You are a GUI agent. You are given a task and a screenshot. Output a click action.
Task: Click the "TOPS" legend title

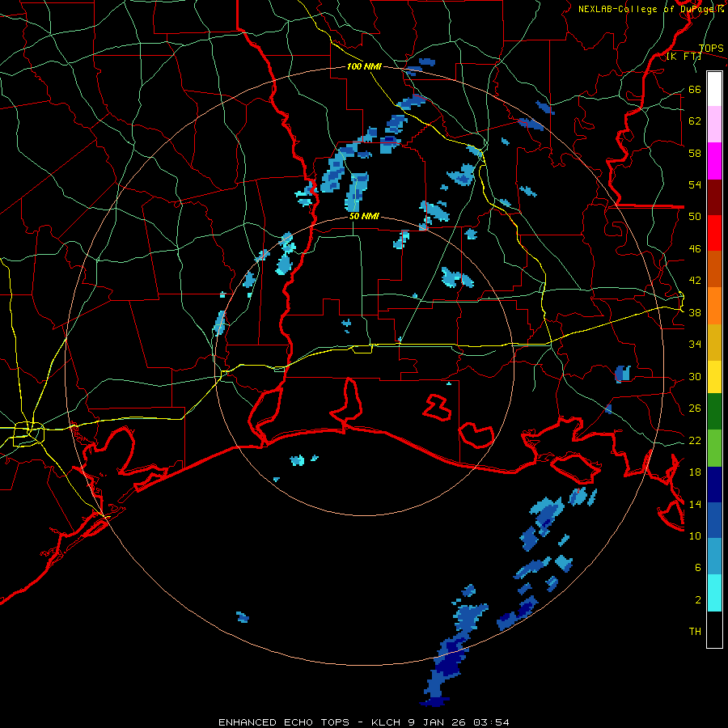click(711, 48)
